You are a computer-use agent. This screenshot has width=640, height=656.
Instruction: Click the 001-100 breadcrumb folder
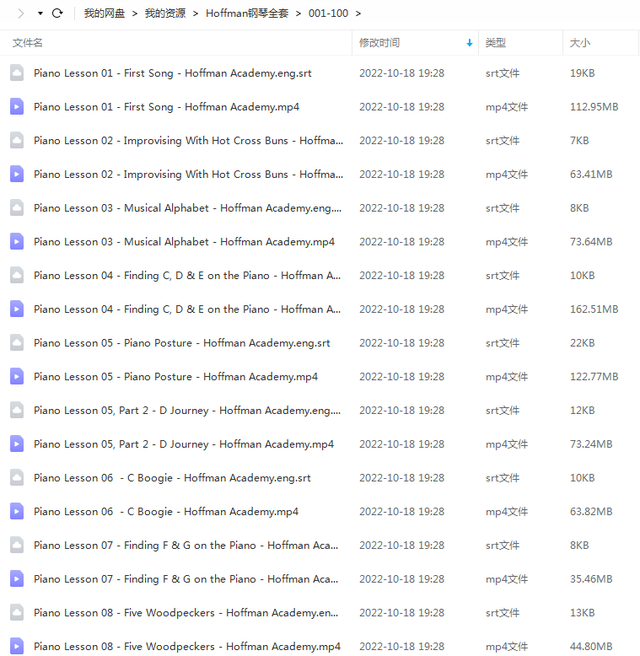(328, 13)
